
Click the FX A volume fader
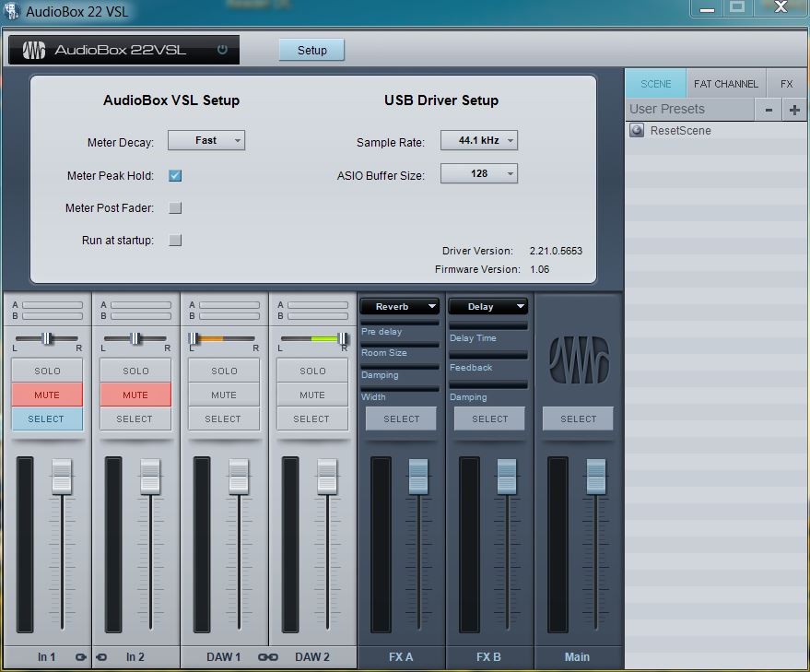pyautogui.click(x=418, y=476)
